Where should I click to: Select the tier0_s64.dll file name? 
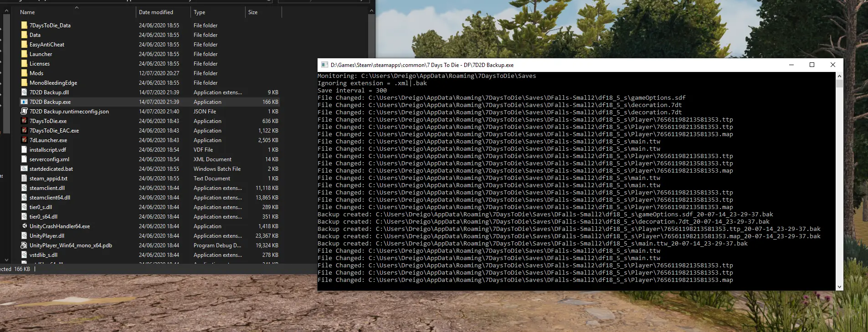click(x=43, y=217)
